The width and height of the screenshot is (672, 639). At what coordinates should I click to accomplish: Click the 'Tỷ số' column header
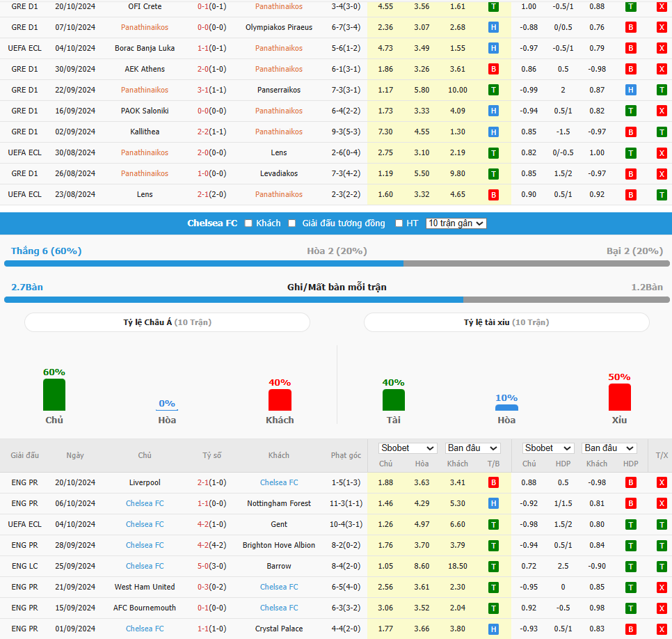tap(211, 455)
